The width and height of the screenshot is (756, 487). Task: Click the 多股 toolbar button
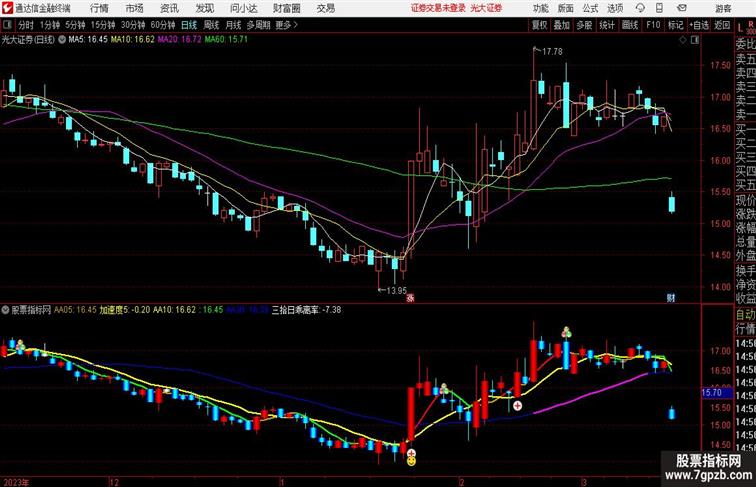[x=584, y=25]
